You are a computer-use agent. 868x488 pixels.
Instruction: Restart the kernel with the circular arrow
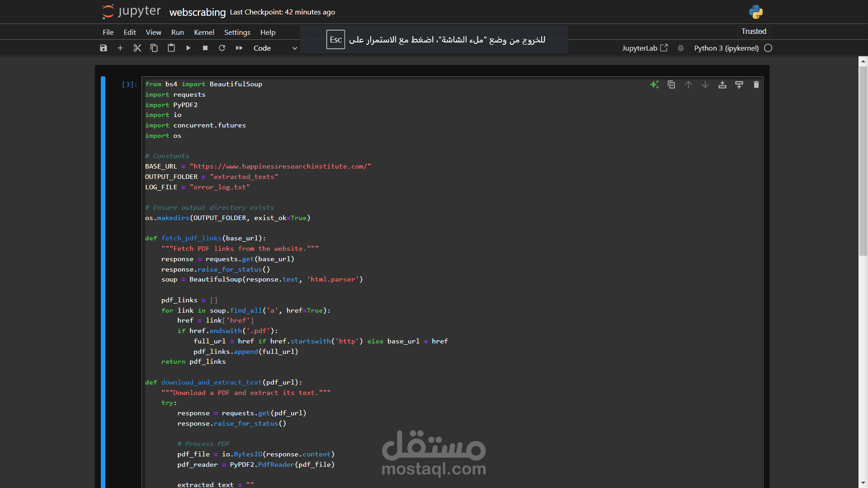coord(222,48)
